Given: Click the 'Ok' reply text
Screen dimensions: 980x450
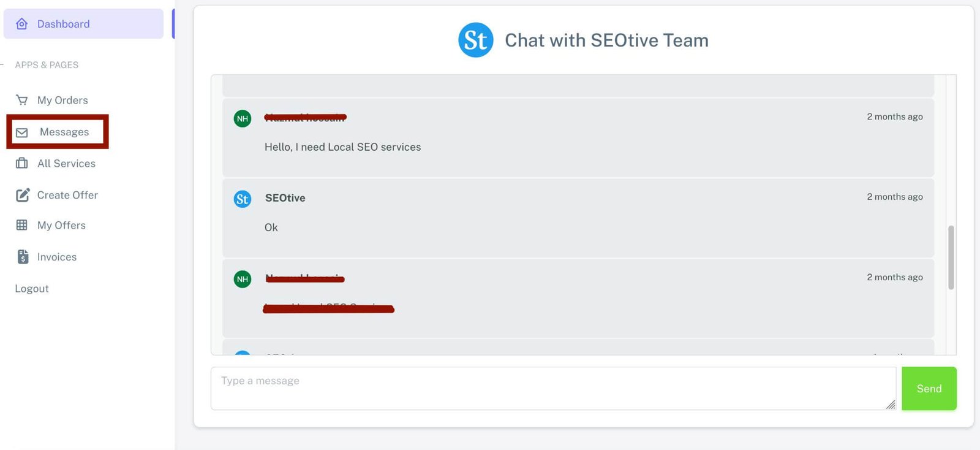Looking at the screenshot, I should (x=271, y=227).
